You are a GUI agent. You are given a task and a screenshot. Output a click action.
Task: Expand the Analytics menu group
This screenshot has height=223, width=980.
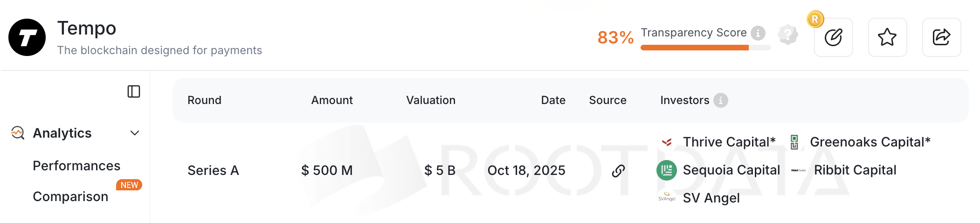coord(62,133)
